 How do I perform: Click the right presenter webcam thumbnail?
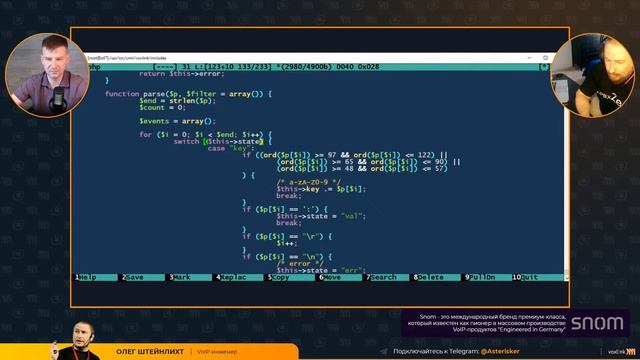[x=593, y=75]
